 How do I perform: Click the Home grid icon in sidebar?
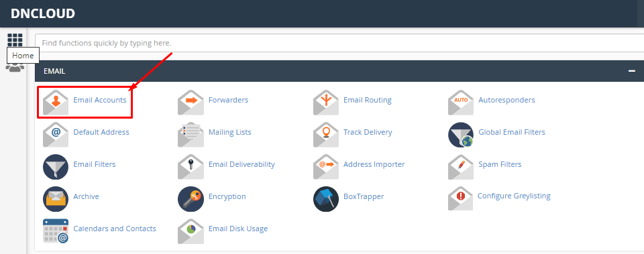click(x=15, y=40)
